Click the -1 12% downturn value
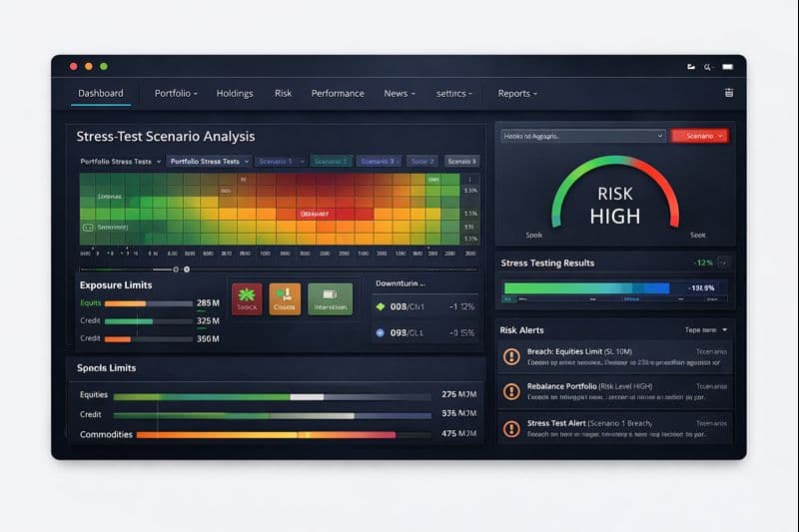Screen dimensions: 799x532 click(461, 306)
